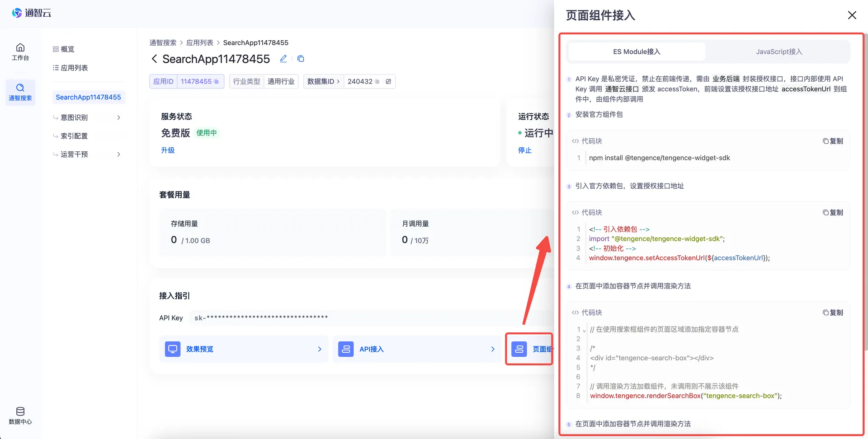This screenshot has width=868, height=439.
Task: Open 数据中心 database icon at bottom left
Action: [x=20, y=411]
